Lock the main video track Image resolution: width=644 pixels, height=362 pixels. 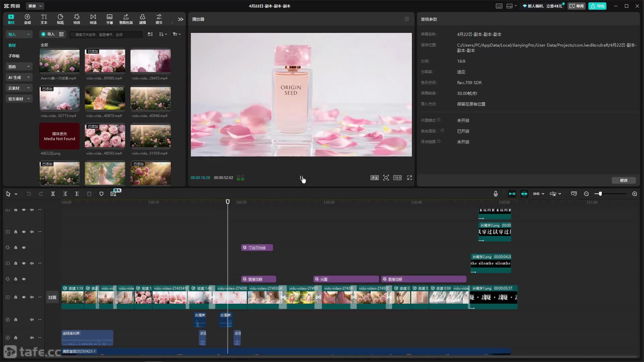point(16,297)
